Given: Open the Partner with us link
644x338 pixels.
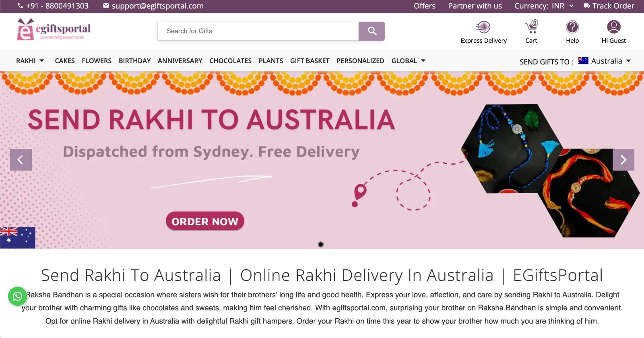Looking at the screenshot, I should (475, 6).
